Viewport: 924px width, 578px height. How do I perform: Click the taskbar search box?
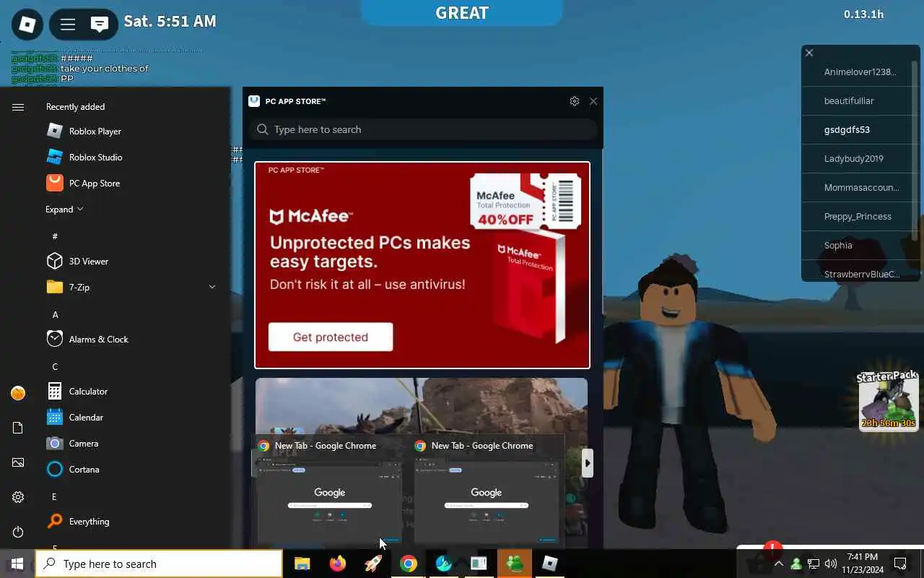[x=159, y=564]
